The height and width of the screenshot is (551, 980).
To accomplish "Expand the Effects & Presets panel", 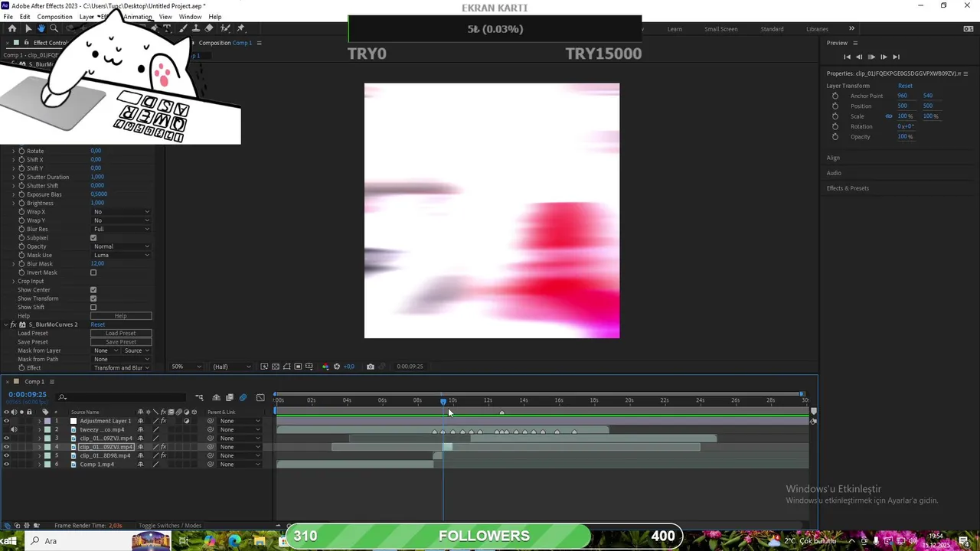I will [x=848, y=188].
